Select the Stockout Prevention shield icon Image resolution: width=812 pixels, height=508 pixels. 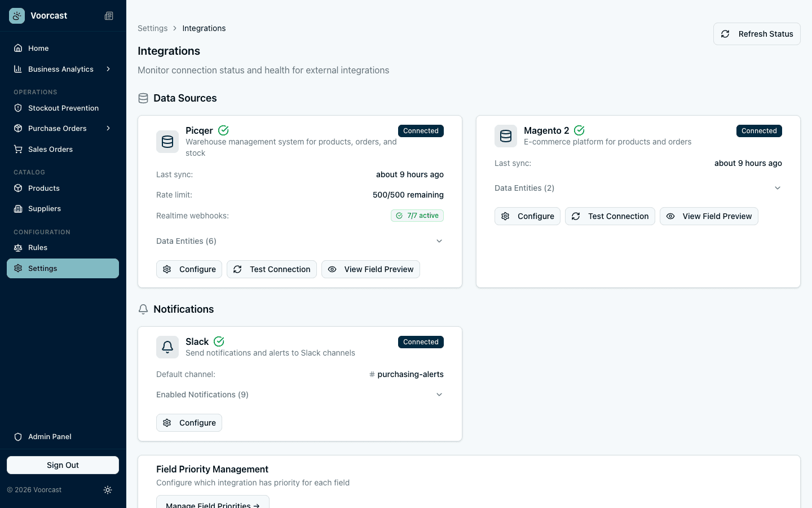[17, 108]
